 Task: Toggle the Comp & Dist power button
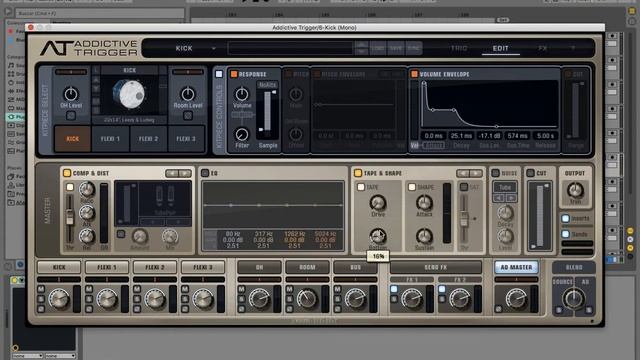(x=67, y=173)
